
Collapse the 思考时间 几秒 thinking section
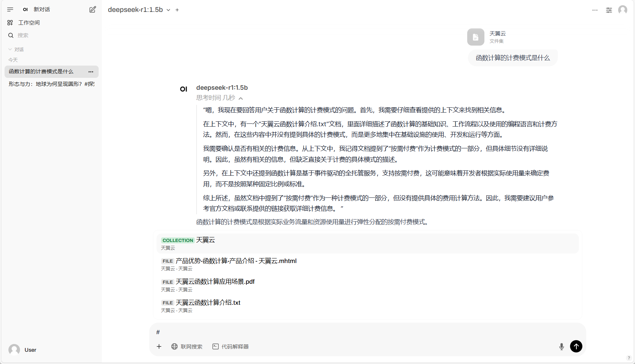(219, 98)
